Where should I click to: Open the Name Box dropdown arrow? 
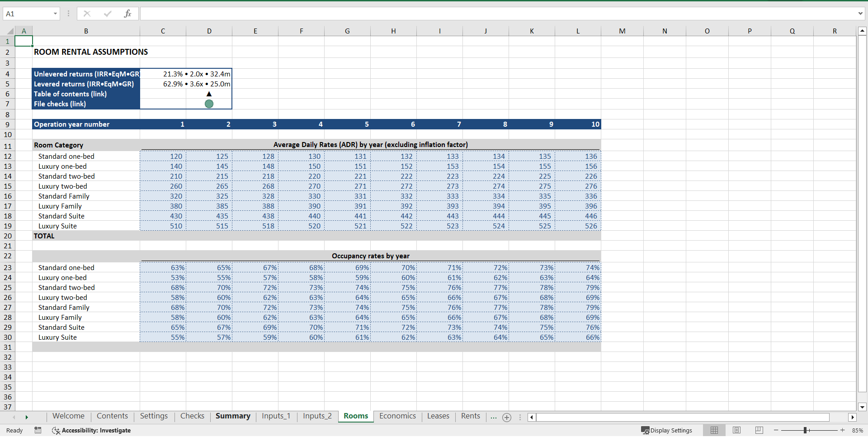(55, 14)
